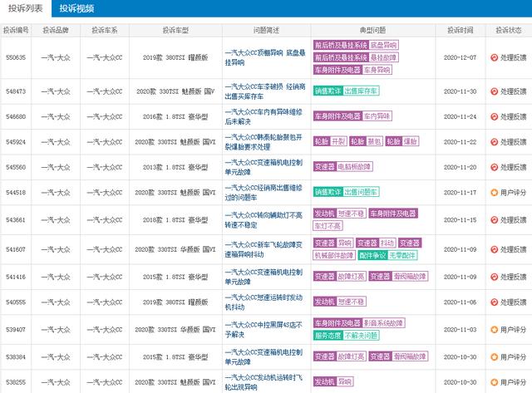The image size is (532, 393).
Task: Open complaint 538384 变速箱机电控制单元故障
Action: coord(264,357)
